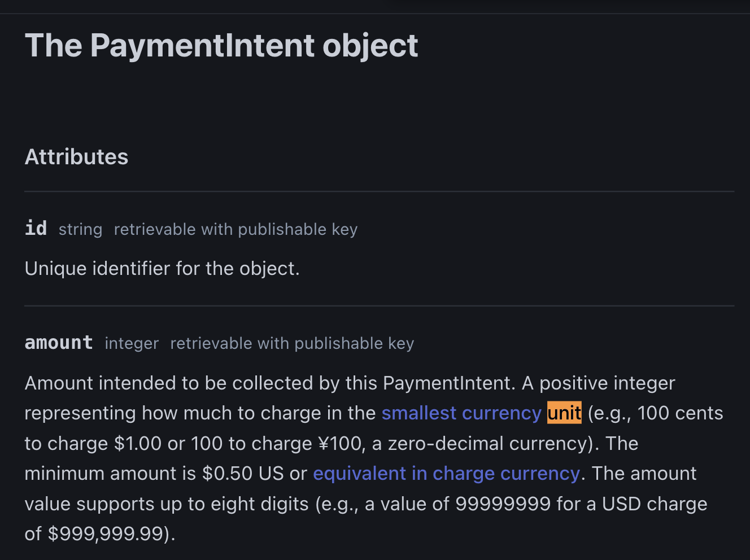The width and height of the screenshot is (750, 560).
Task: Select the "Attributes" section heading
Action: click(77, 157)
